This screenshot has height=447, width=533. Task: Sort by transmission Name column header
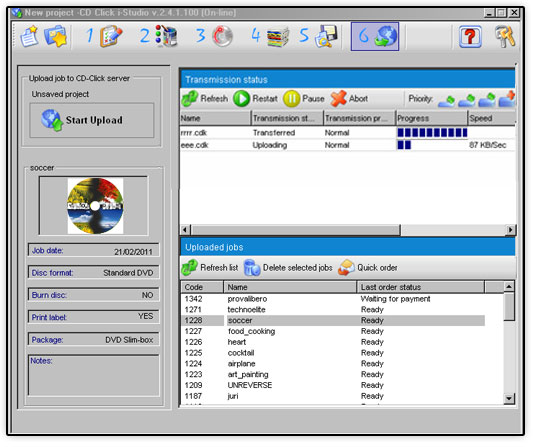tap(215, 119)
